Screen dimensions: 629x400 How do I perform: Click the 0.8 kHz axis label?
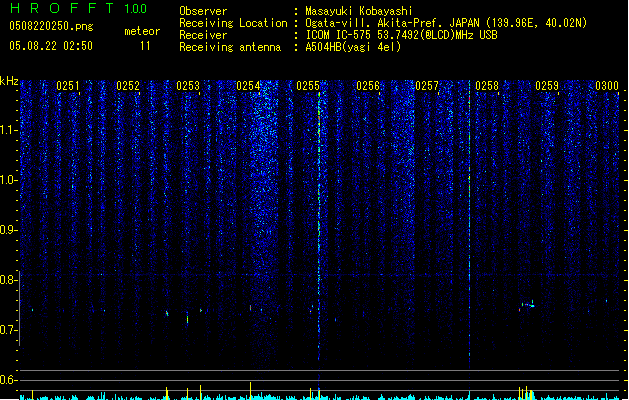point(9,280)
